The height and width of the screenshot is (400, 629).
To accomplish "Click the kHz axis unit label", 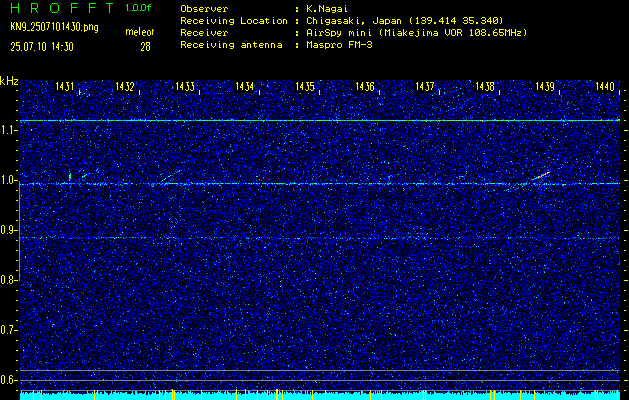I will pyautogui.click(x=9, y=81).
